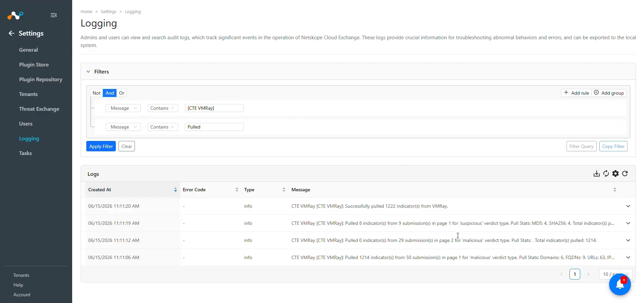The image size is (644, 303).
Task: Open Message field dropdown for [CTE VMRay] rule
Action: click(x=123, y=108)
